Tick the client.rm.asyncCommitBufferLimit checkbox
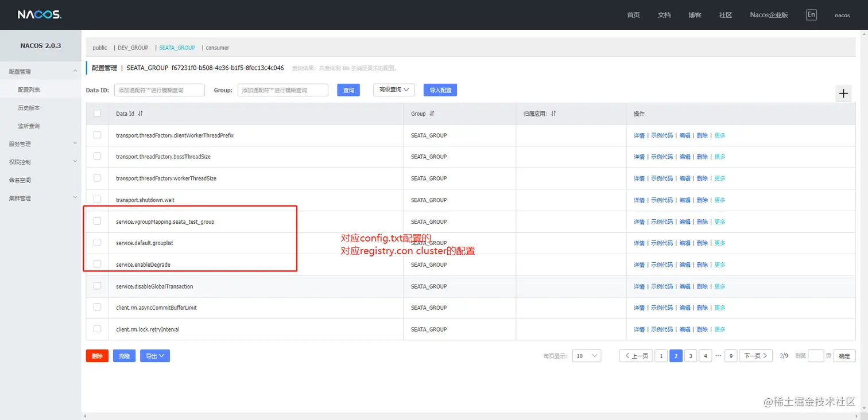 [x=97, y=307]
